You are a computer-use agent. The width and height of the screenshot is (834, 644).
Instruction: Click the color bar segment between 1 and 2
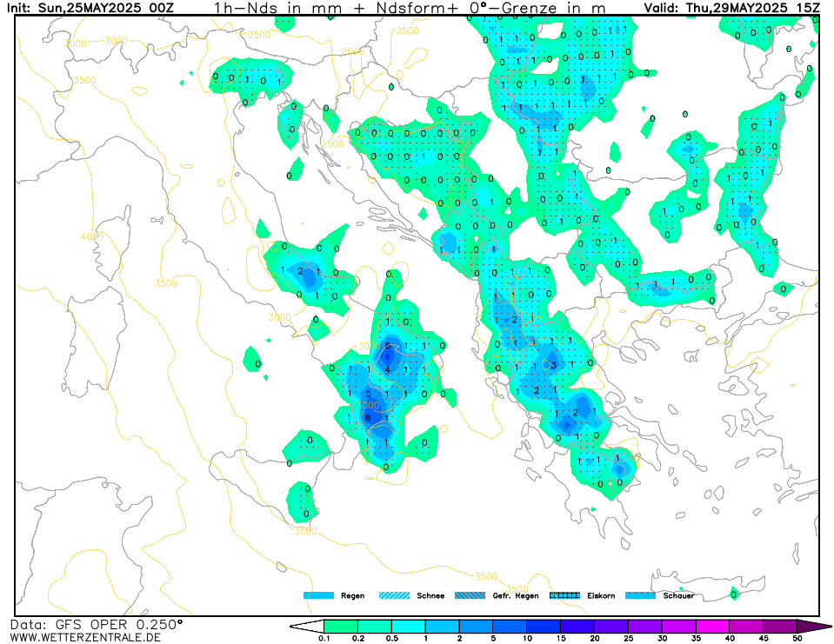click(443, 627)
